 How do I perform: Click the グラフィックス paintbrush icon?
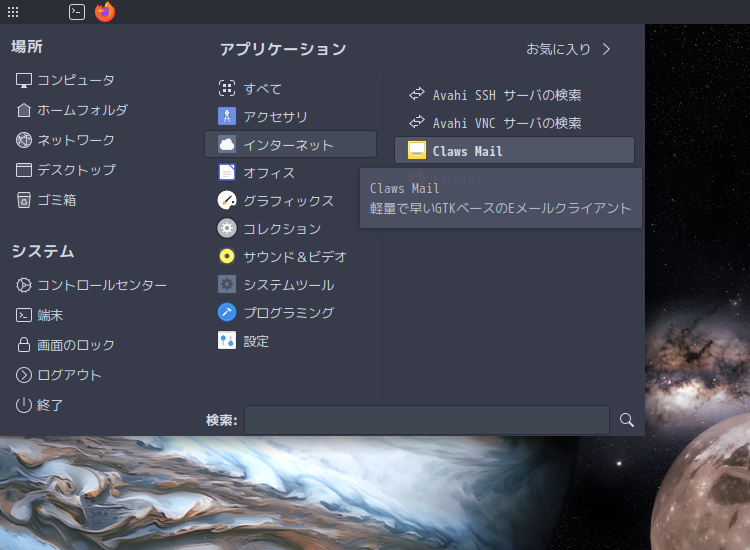click(x=227, y=200)
